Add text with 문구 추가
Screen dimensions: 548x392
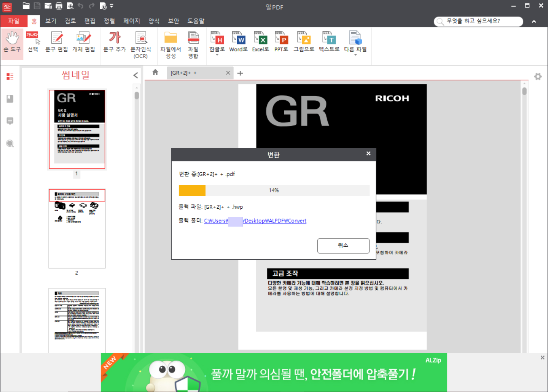coord(115,42)
